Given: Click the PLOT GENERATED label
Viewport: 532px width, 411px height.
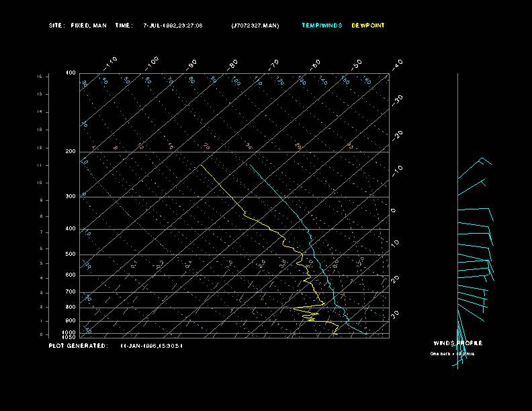Looking at the screenshot, I should [x=78, y=346].
